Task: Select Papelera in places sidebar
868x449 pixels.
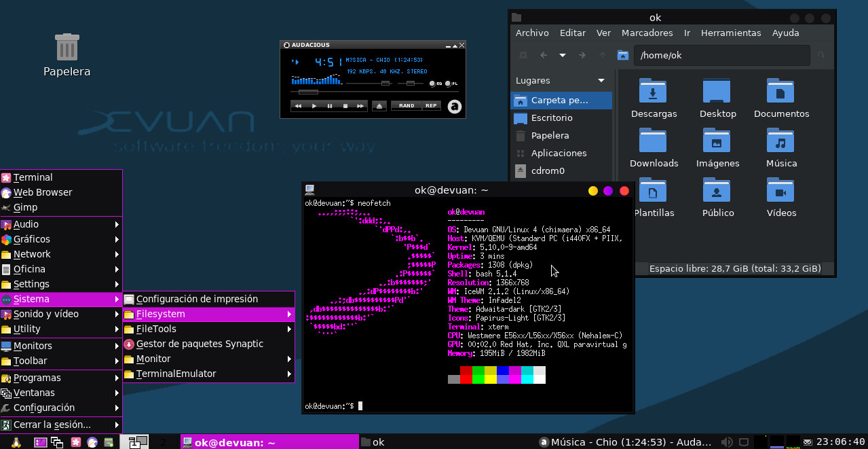Action: [561, 135]
